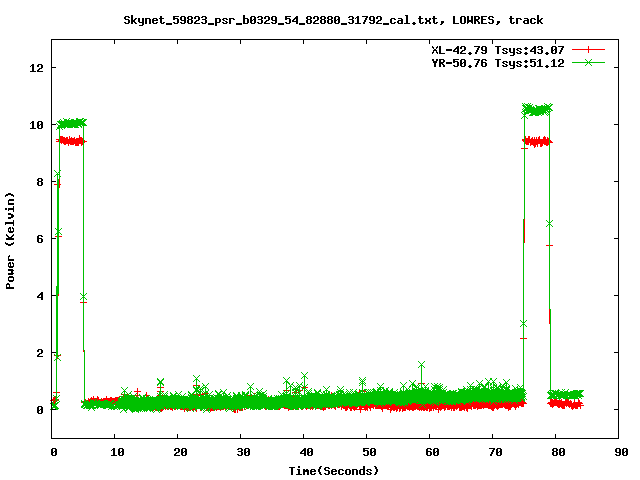Click the x-axis tick label 90
The width and height of the screenshot is (640, 480).
tap(621, 452)
